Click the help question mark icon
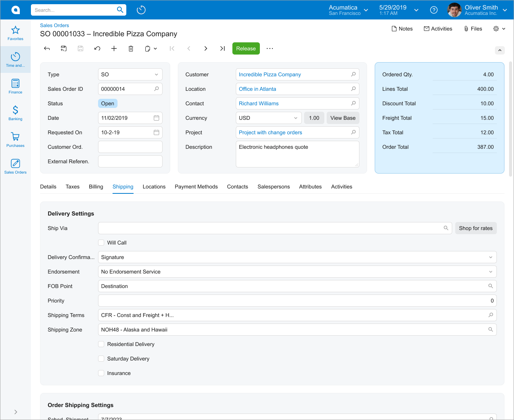 pyautogui.click(x=434, y=10)
